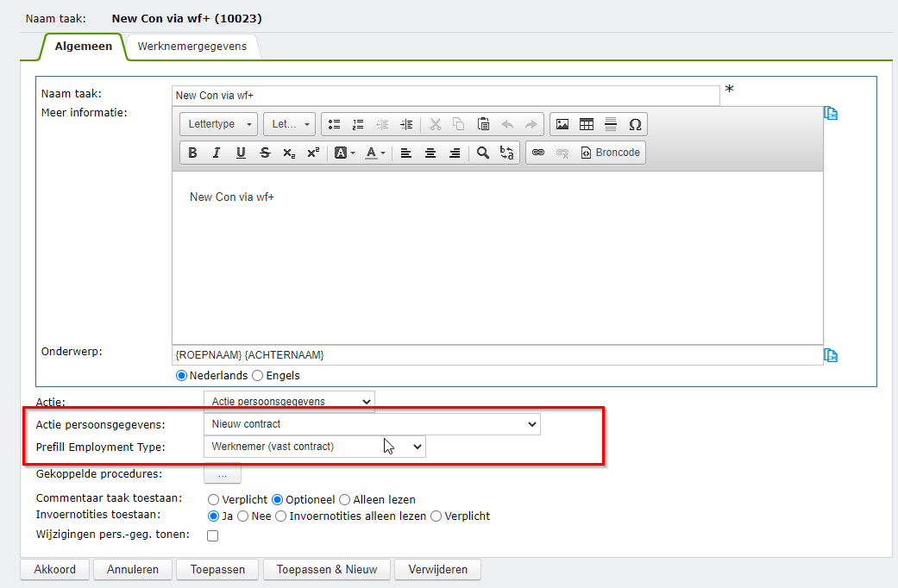Viewport: 898px width, 588px height.
Task: Open the special character (Ω) picker
Action: coord(635,123)
